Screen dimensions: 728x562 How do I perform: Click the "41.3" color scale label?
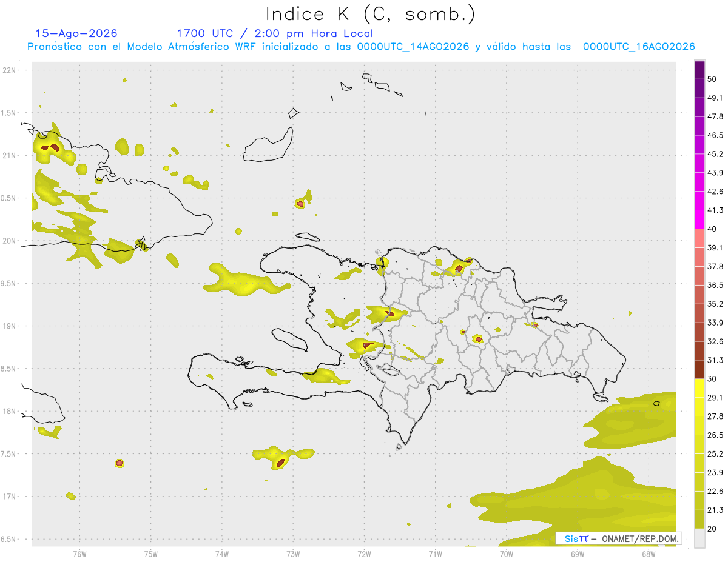(715, 210)
